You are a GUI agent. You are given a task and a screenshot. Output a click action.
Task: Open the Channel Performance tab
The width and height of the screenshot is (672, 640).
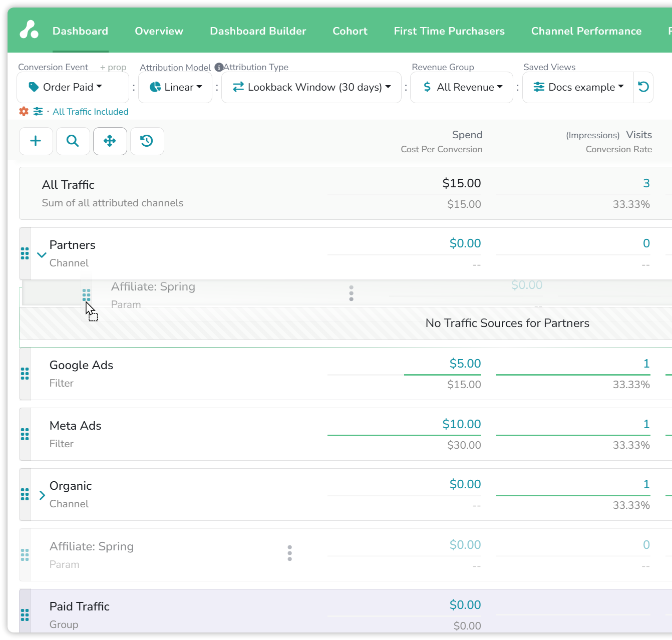tap(586, 31)
